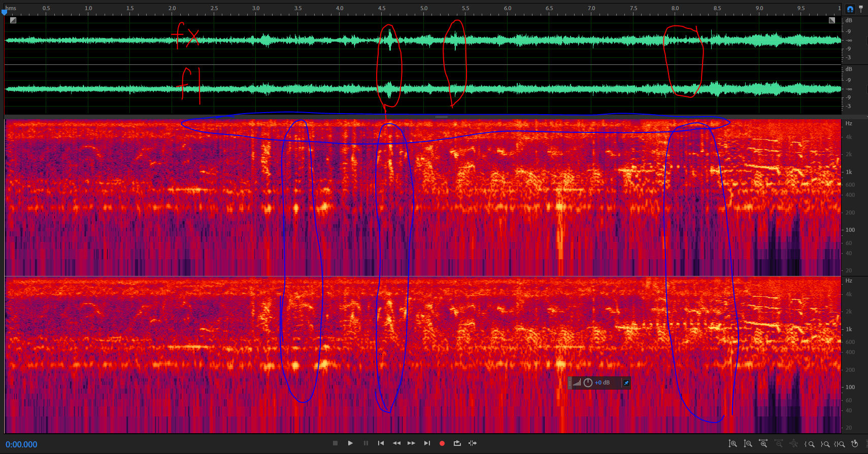
Task: Click the Rewind button
Action: coord(396,443)
